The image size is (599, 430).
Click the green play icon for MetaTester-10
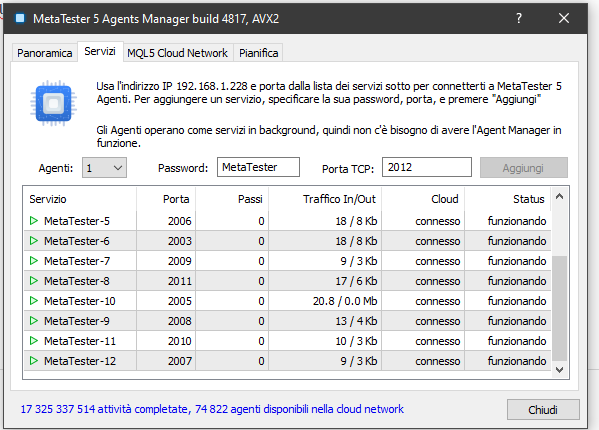tap(34, 301)
